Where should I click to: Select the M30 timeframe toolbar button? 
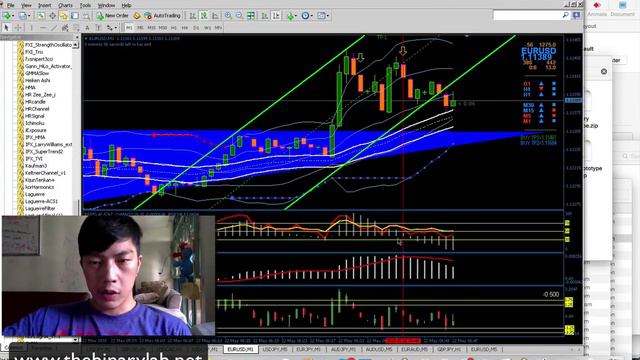(x=163, y=27)
